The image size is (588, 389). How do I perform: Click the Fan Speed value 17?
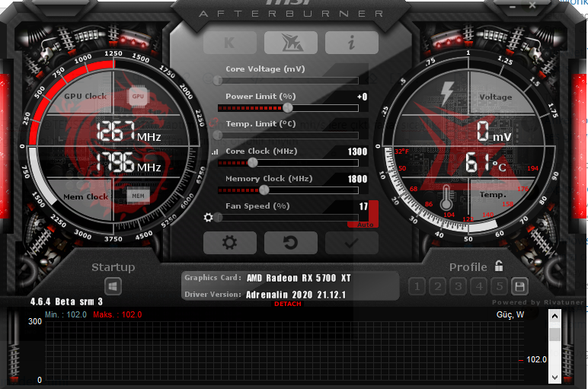[x=363, y=206]
